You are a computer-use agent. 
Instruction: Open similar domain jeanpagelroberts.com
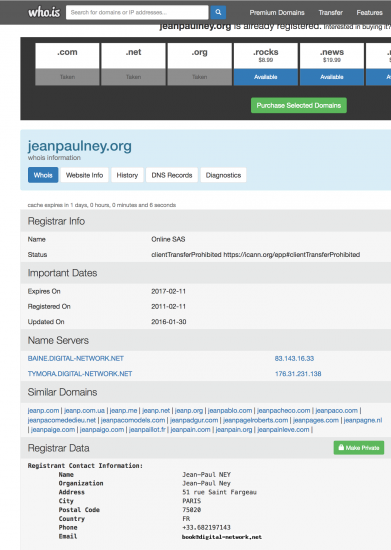[x=256, y=420]
